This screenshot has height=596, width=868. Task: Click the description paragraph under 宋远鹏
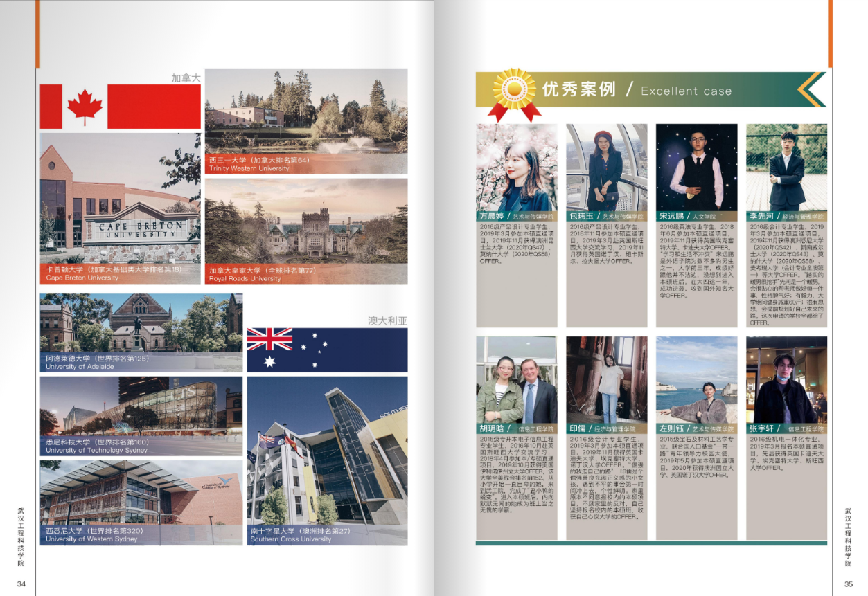(697, 260)
